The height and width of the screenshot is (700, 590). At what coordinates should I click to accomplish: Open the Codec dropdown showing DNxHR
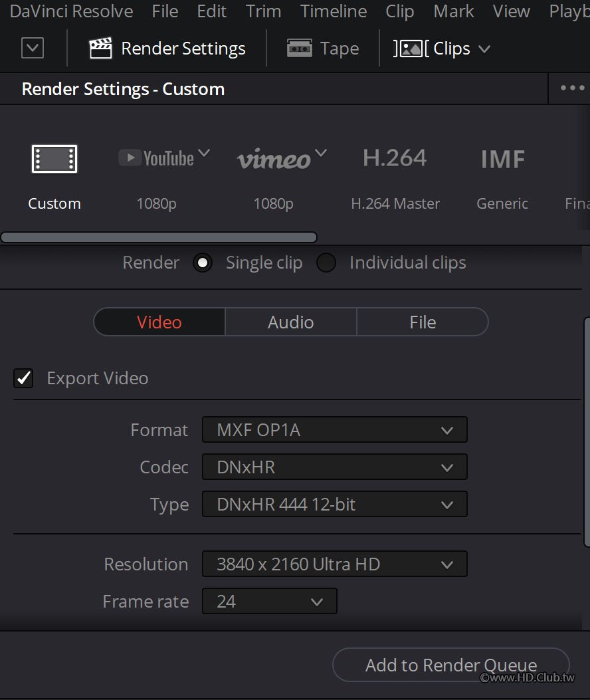coord(334,467)
